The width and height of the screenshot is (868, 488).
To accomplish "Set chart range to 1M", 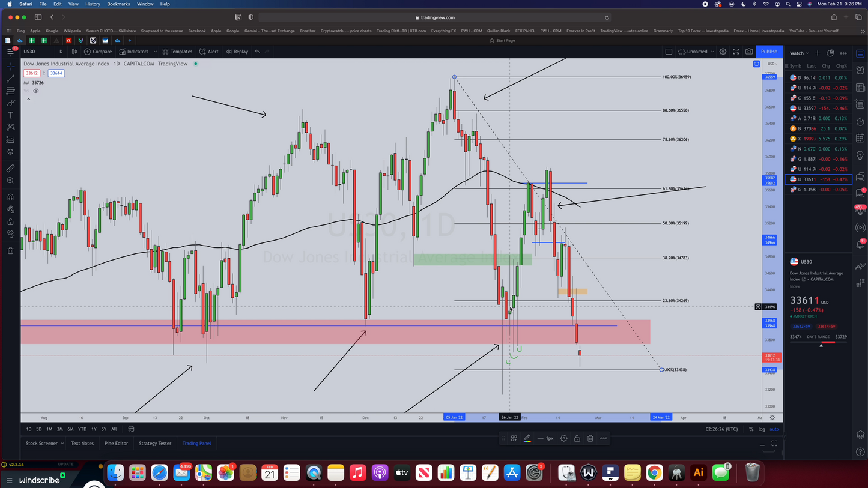I will 49,429.
